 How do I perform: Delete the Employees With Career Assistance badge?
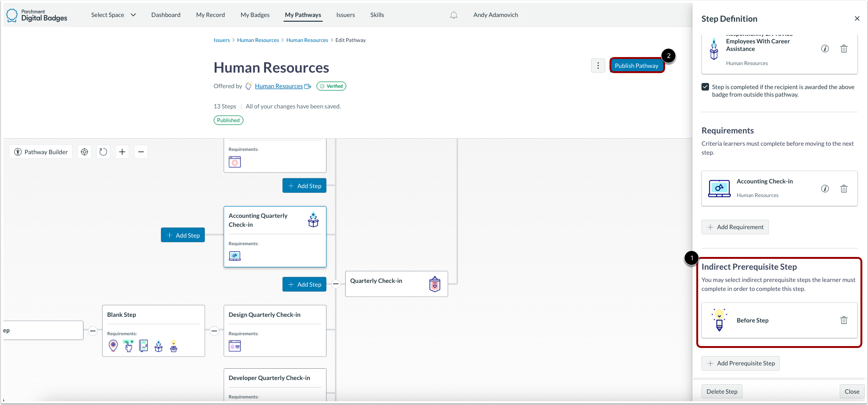click(844, 49)
